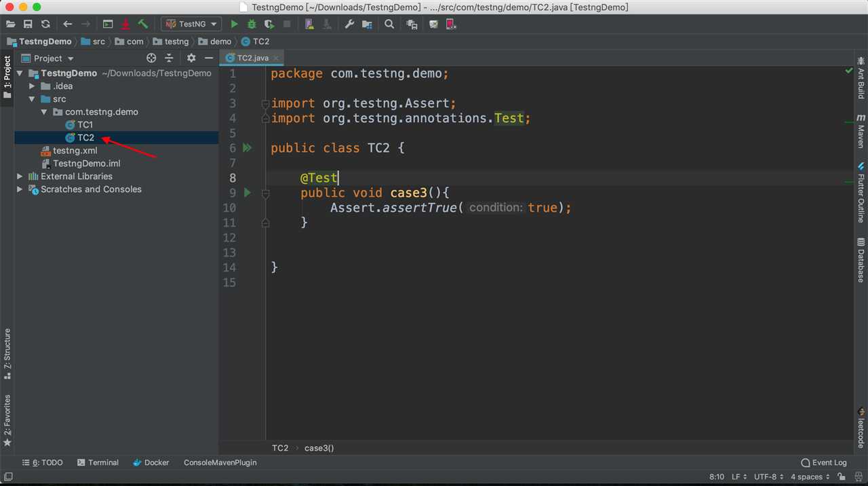
Task: Open Database side panel
Action: click(x=861, y=260)
